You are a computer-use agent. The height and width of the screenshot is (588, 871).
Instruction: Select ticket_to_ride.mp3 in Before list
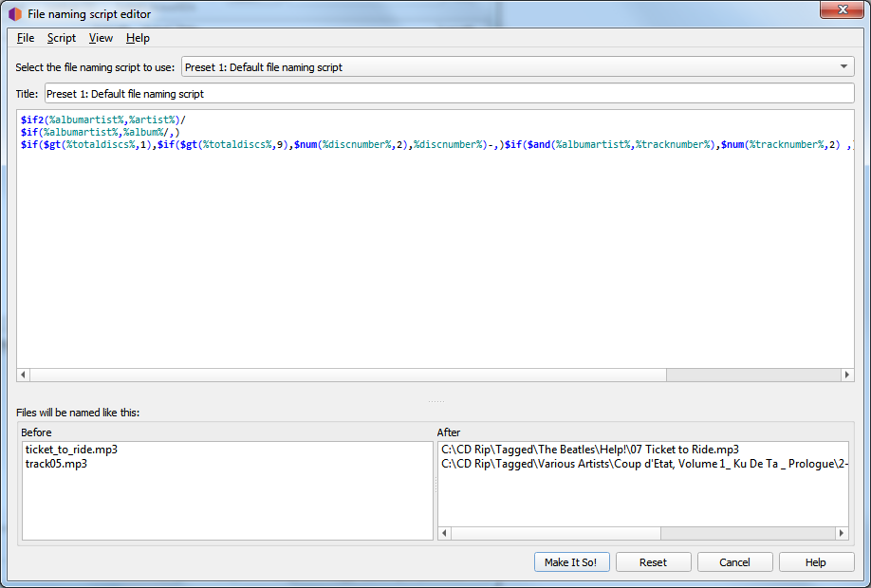[x=71, y=450]
